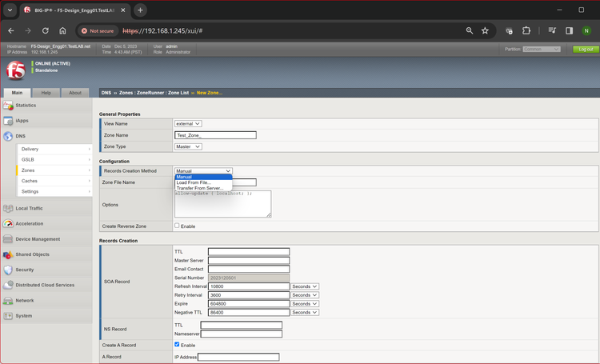The height and width of the screenshot is (364, 600).
Task: Click the browser reload icon
Action: pos(45,30)
